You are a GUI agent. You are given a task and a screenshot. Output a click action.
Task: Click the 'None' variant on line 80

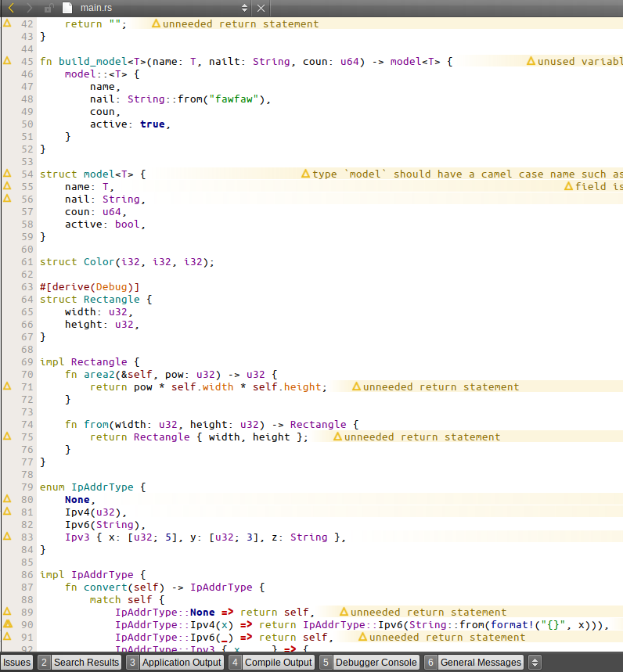coord(77,500)
